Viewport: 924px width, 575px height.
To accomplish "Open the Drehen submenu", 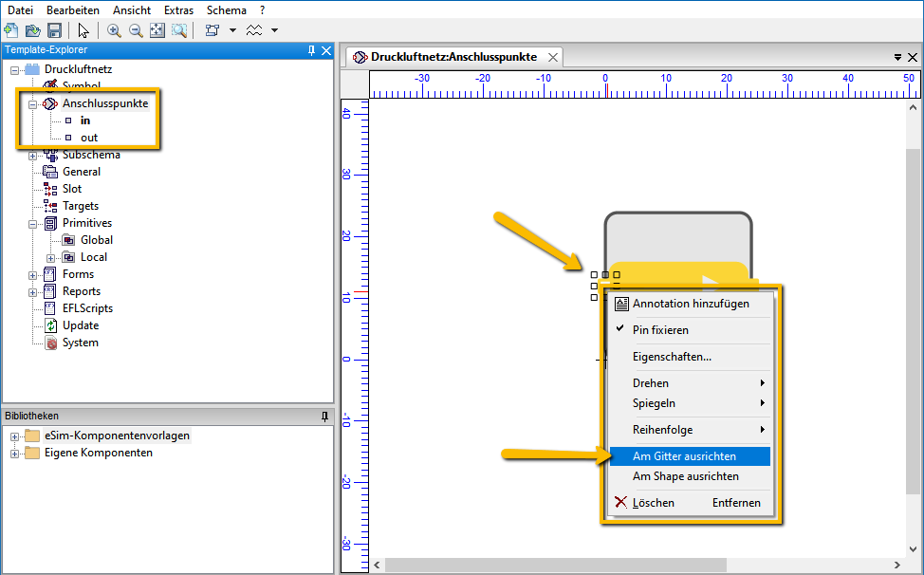I will pyautogui.click(x=690, y=383).
